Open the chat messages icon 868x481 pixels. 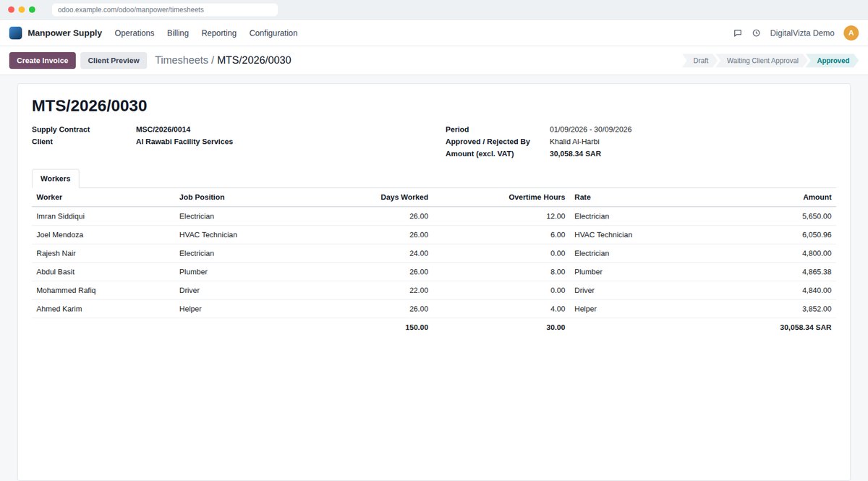tap(738, 33)
